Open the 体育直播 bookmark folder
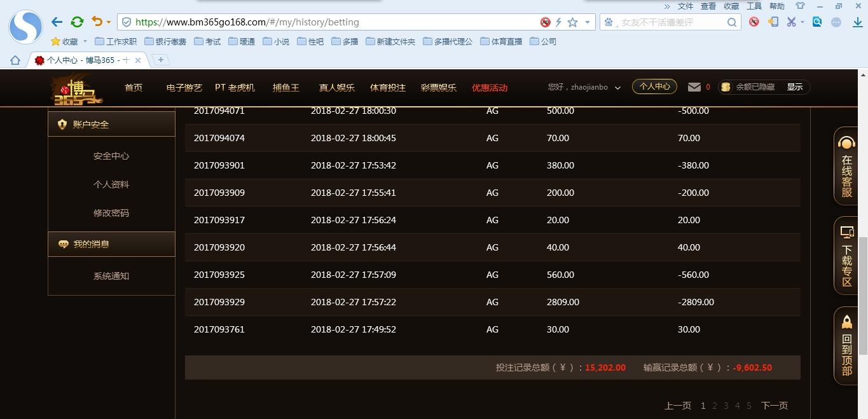Viewport: 868px width, 419px height. [x=501, y=41]
